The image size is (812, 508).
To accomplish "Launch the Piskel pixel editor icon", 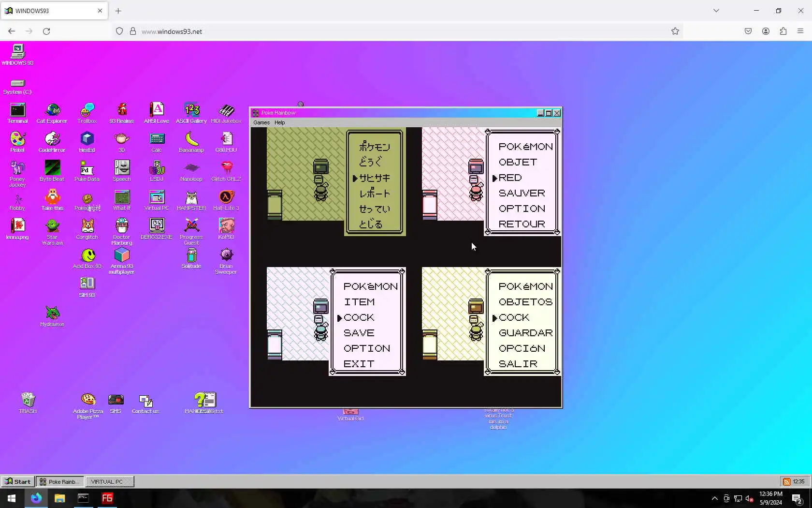I will [17, 142].
